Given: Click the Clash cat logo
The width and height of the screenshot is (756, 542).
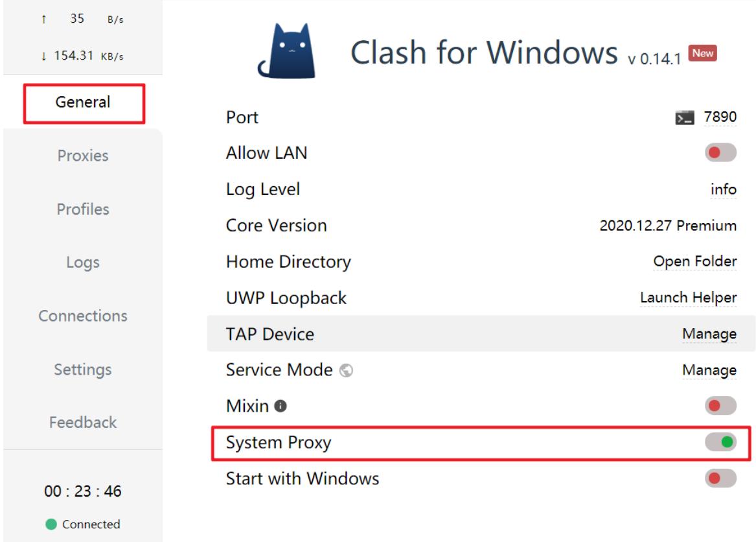Looking at the screenshot, I should [x=287, y=51].
